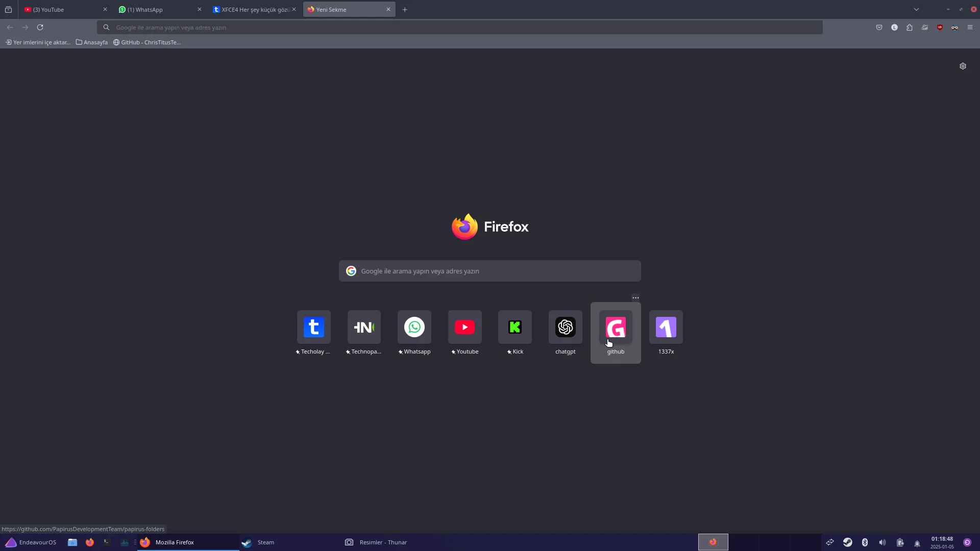
Task: Switch to the XFCE4 Her şey küçük tab
Action: [250, 10]
